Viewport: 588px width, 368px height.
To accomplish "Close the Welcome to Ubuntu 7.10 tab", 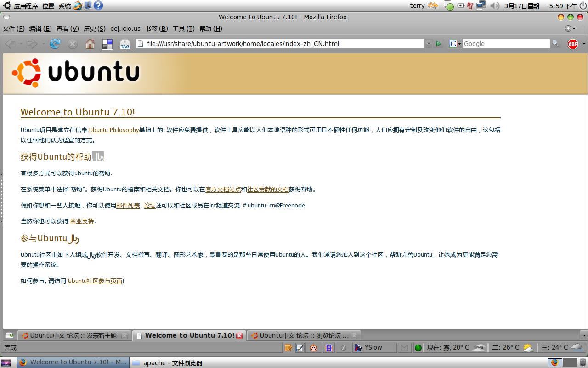I will click(x=239, y=336).
